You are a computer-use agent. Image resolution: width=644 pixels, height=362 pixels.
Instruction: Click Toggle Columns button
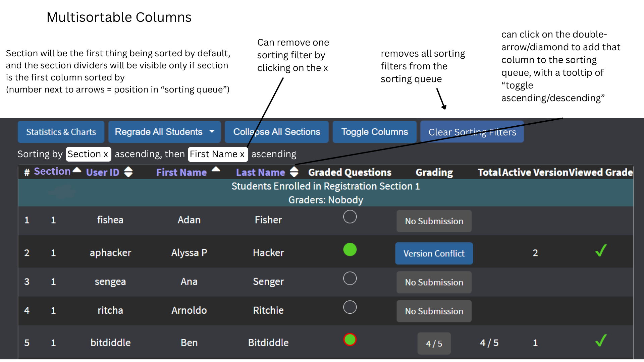pos(375,132)
